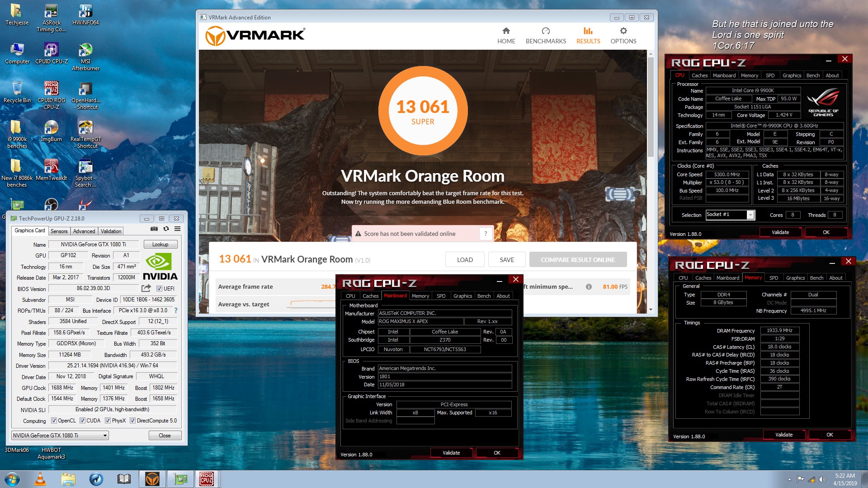This screenshot has height=488, width=868.
Task: Toggle the UEFI checkbox in GPU-Z
Action: pos(159,288)
